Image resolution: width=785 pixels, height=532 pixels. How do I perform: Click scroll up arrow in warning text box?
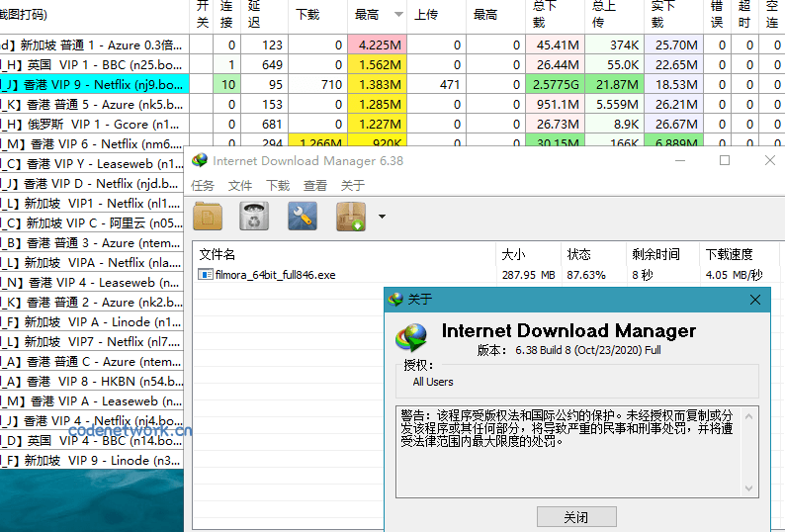(749, 416)
